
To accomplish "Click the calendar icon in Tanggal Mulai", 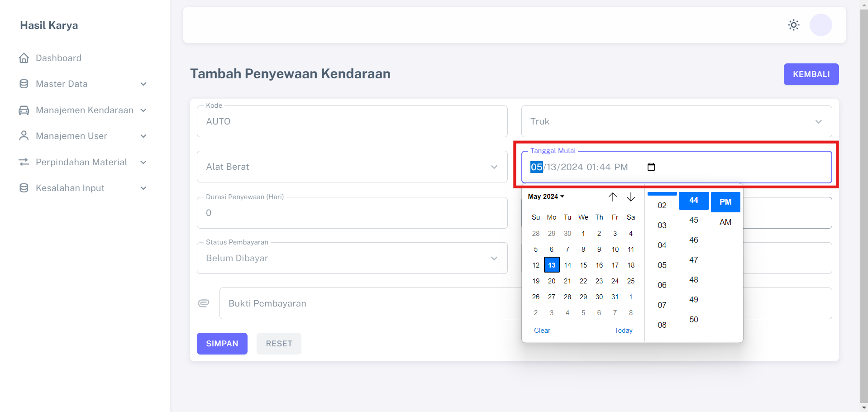I will click(651, 167).
